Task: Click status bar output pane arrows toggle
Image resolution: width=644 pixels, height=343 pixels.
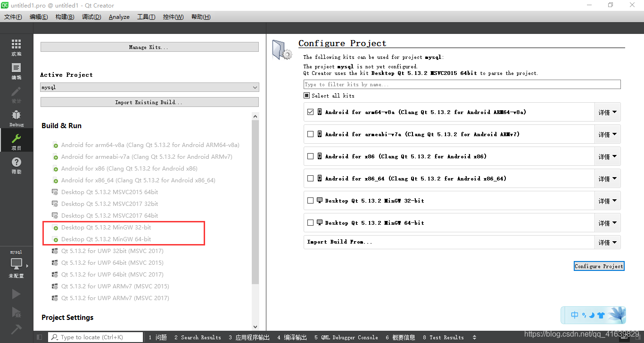Action: point(474,337)
